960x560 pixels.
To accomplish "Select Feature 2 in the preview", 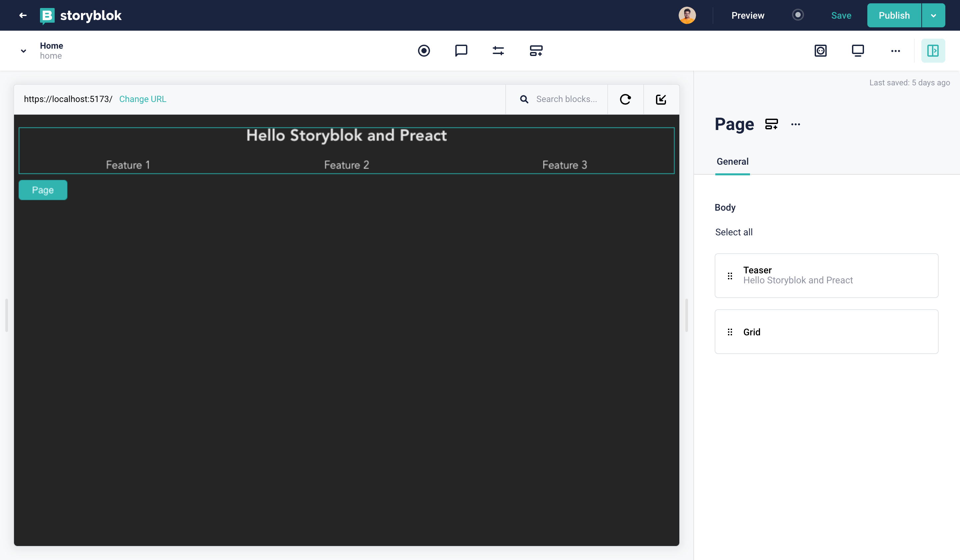I will coord(346,165).
